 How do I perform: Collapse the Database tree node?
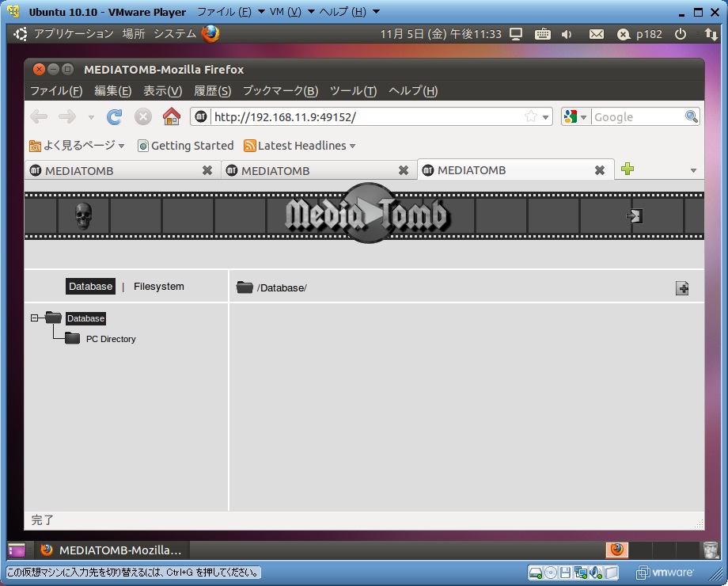point(34,318)
